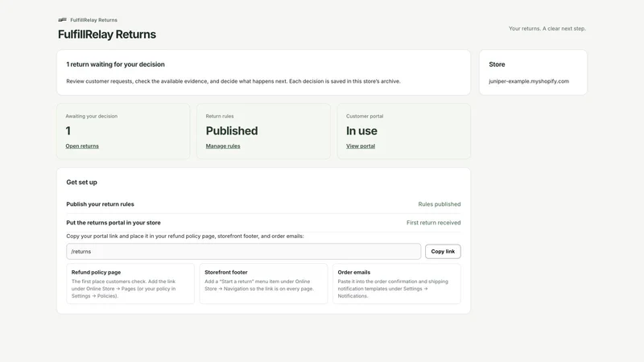Click the Storefront footer card
Viewport: 644px width, 362px height.
pos(263,284)
